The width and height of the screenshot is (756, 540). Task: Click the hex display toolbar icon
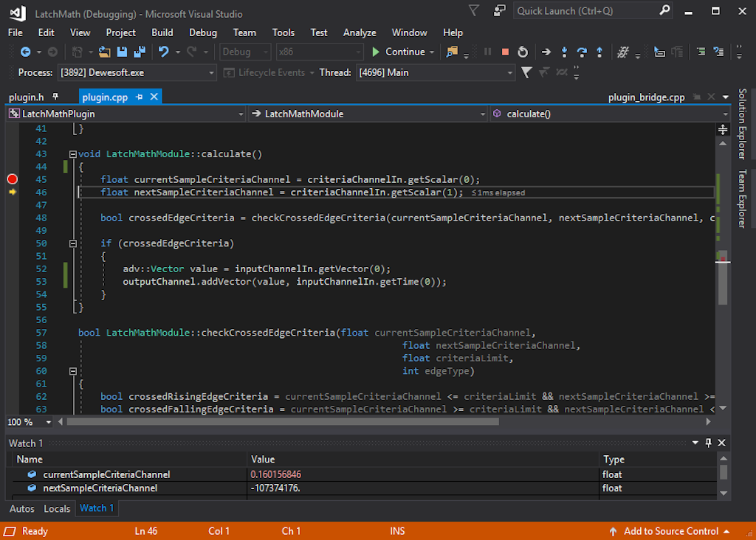[623, 52]
